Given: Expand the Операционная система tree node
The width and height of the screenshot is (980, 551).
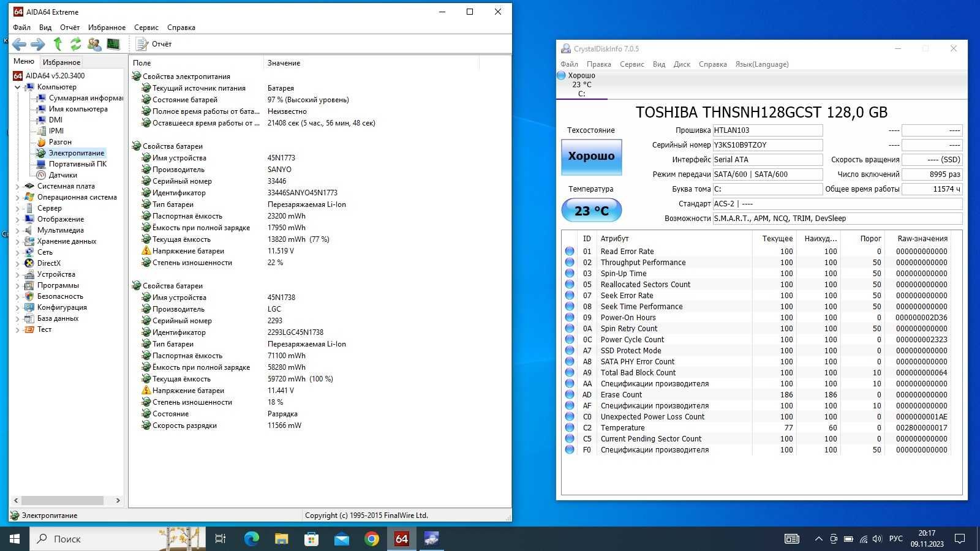Looking at the screenshot, I should point(17,197).
